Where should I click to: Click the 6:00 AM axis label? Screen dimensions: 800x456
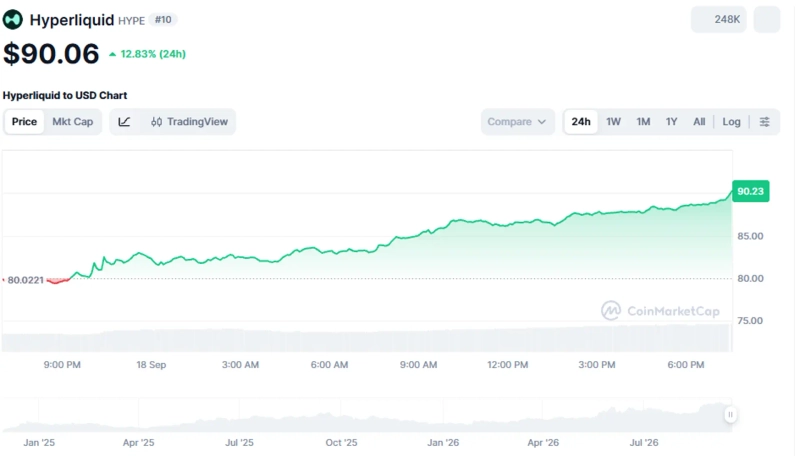click(x=330, y=365)
